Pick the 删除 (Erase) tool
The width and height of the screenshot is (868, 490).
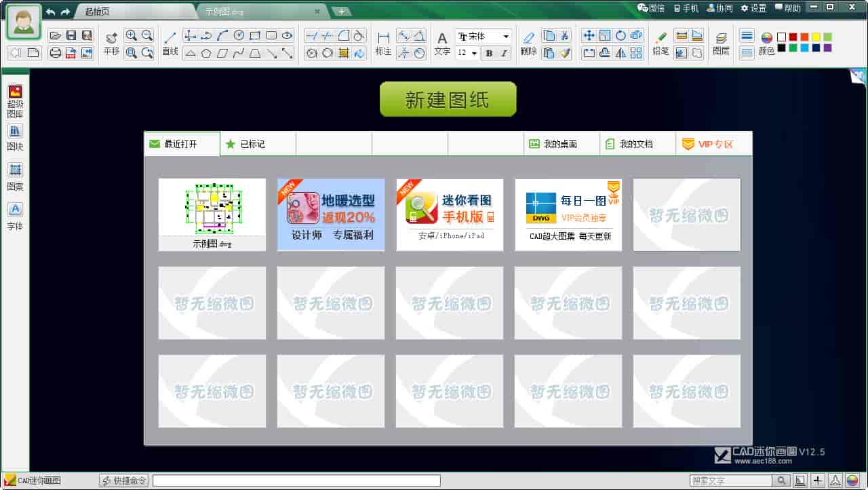point(528,41)
